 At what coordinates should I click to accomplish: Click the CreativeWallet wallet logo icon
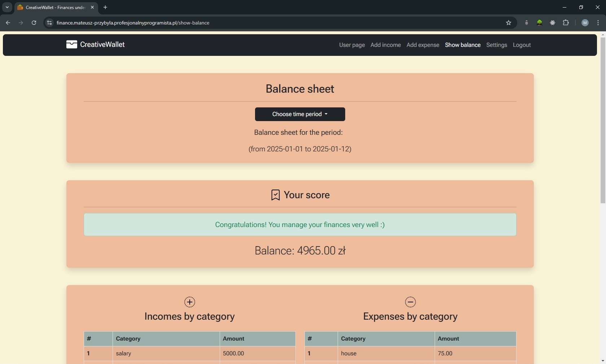[x=71, y=44]
